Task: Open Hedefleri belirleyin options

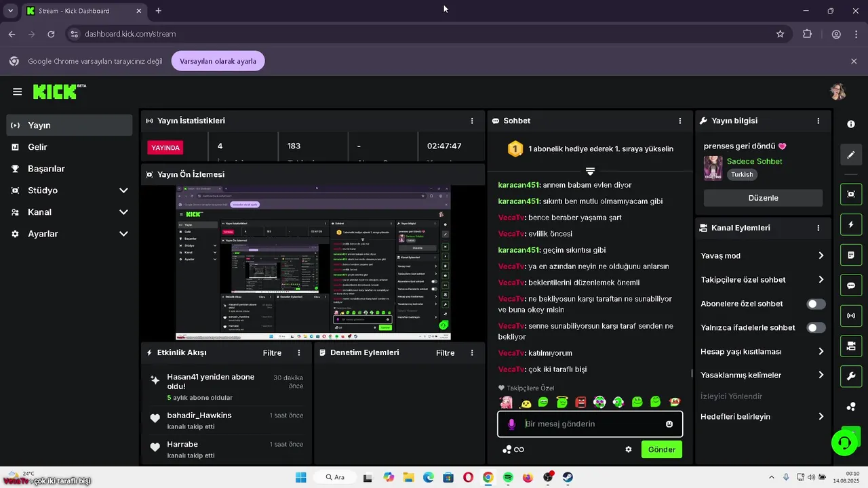Action: pyautogui.click(x=763, y=416)
